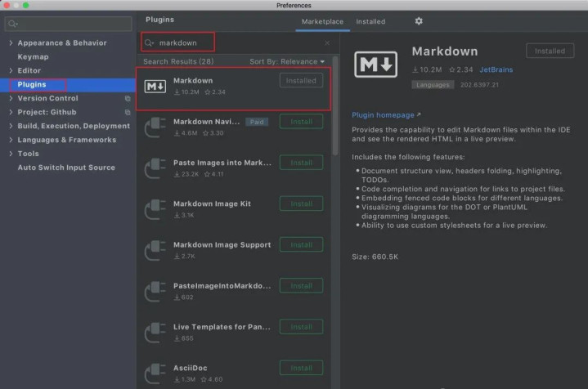The width and height of the screenshot is (588, 389).
Task: Switch to the Marketplace tab
Action: click(x=322, y=20)
